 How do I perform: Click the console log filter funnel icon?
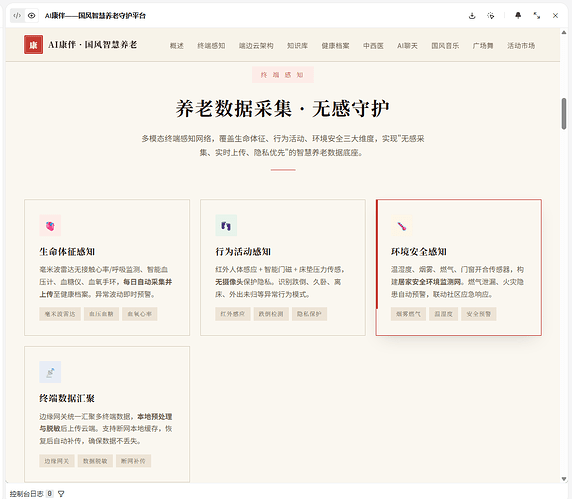point(61,494)
